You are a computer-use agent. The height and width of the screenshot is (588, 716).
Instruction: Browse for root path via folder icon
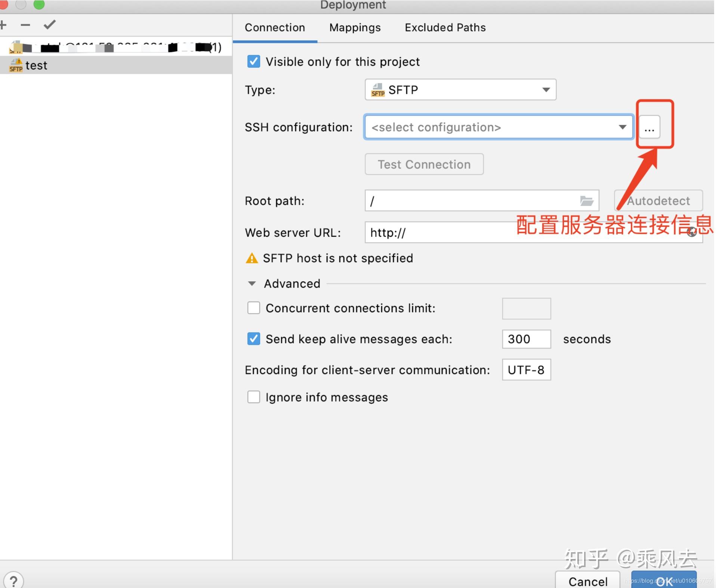[x=587, y=201]
